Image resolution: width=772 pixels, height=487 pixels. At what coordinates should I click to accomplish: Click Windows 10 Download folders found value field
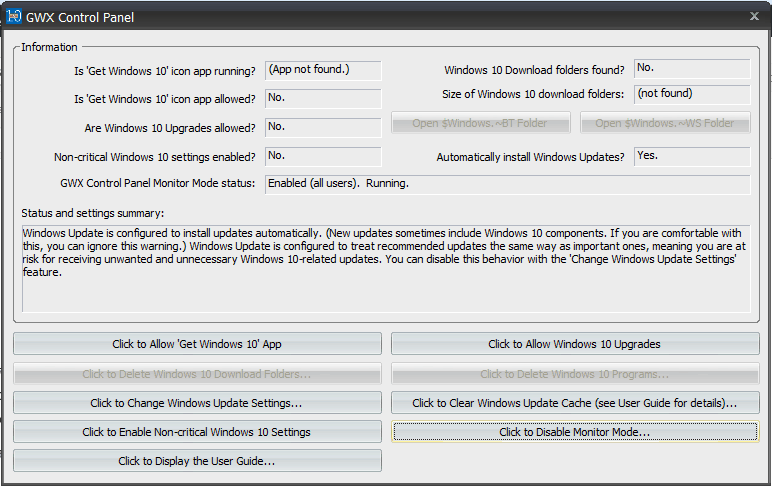coord(692,69)
